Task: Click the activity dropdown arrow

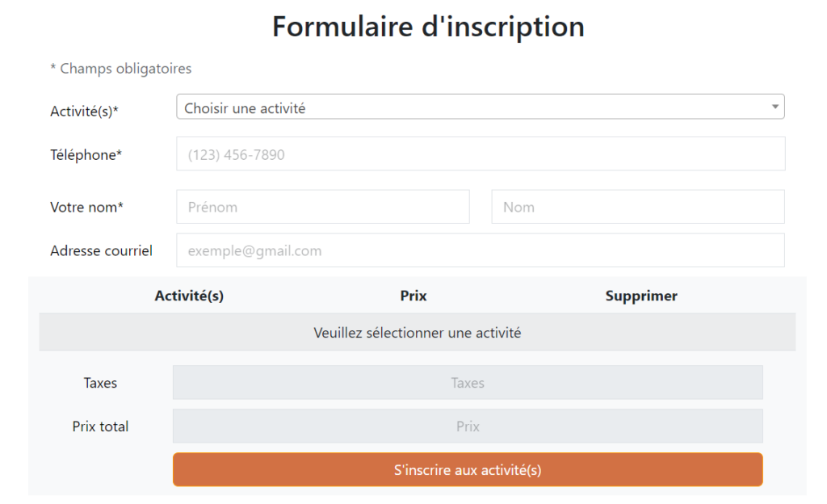Action: [775, 107]
